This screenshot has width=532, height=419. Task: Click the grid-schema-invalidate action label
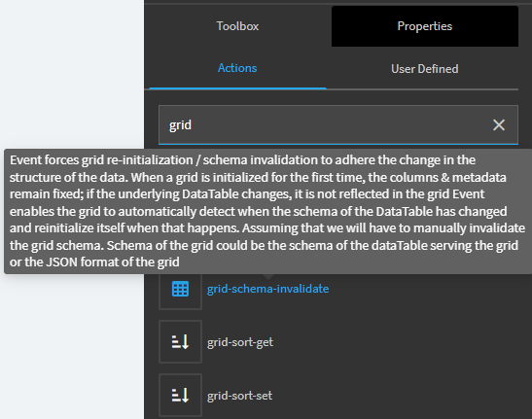268,289
